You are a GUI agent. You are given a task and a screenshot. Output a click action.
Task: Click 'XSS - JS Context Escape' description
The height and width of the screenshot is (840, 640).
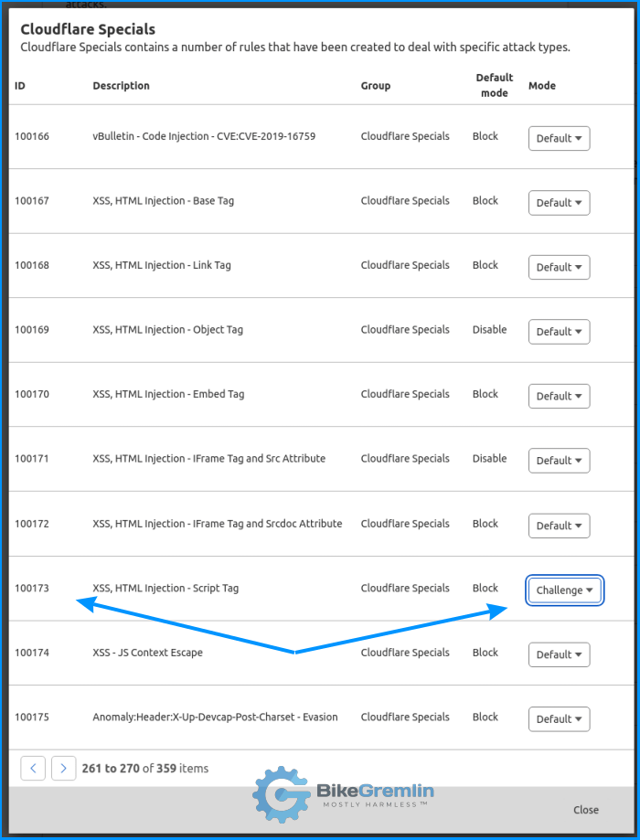click(147, 653)
